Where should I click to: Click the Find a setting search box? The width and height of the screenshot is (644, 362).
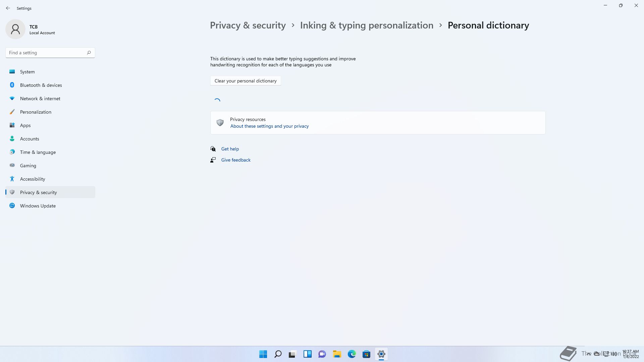tap(47, 53)
